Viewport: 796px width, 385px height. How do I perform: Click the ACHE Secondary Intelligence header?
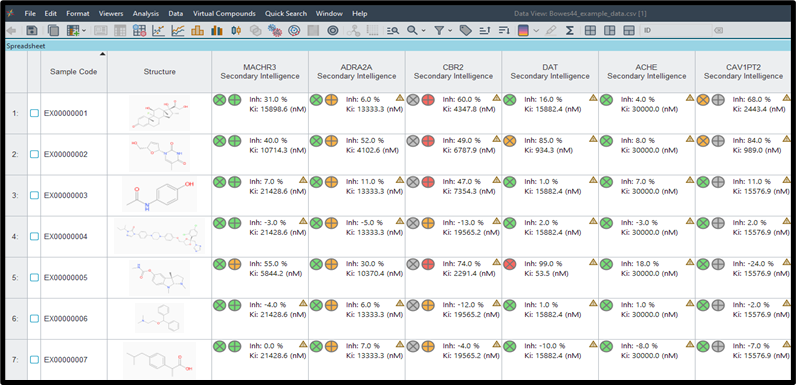[x=647, y=72]
